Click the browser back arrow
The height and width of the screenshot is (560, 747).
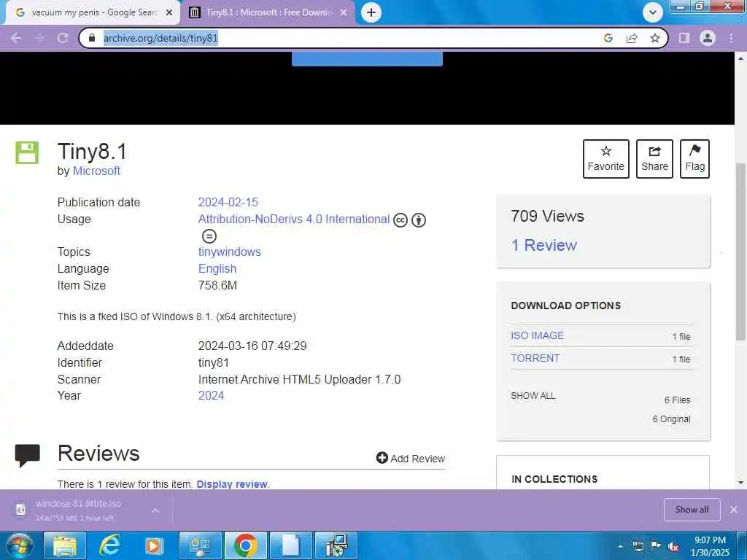pos(16,38)
